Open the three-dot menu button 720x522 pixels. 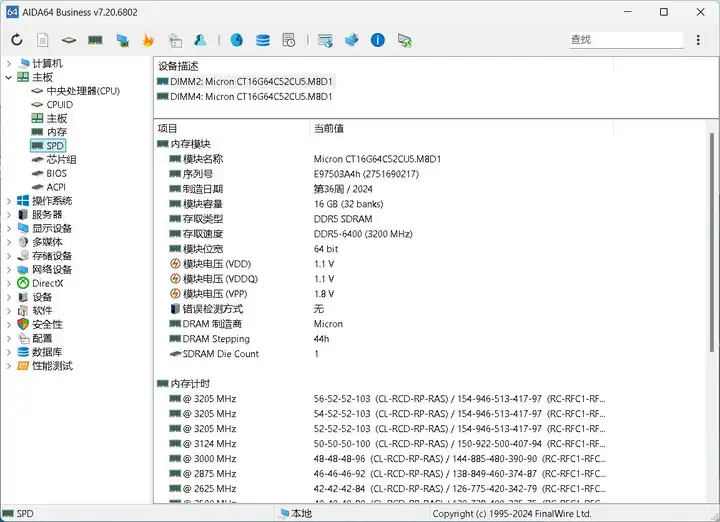(698, 40)
